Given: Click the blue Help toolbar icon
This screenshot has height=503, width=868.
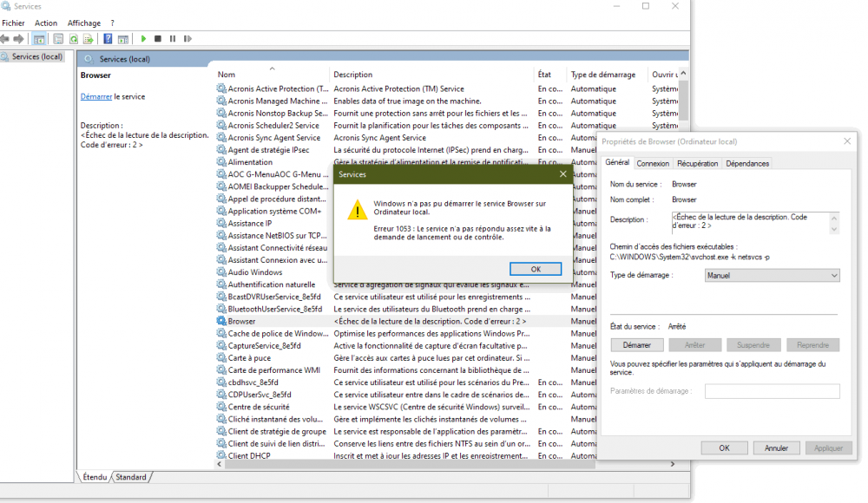Looking at the screenshot, I should (108, 39).
